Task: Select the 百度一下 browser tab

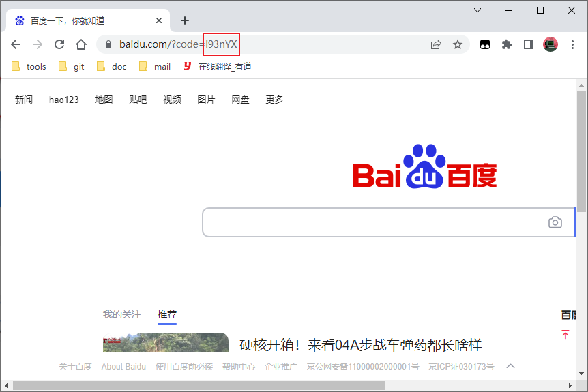Action: (x=88, y=20)
